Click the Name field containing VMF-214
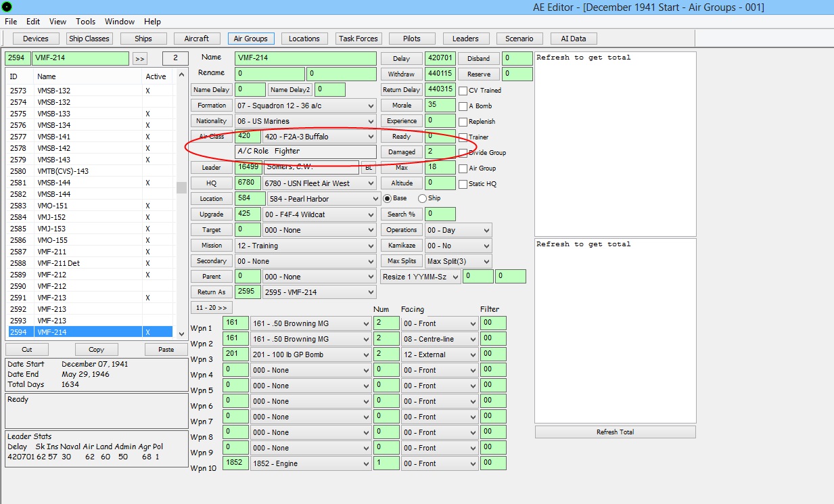The width and height of the screenshot is (834, 504). 306,59
